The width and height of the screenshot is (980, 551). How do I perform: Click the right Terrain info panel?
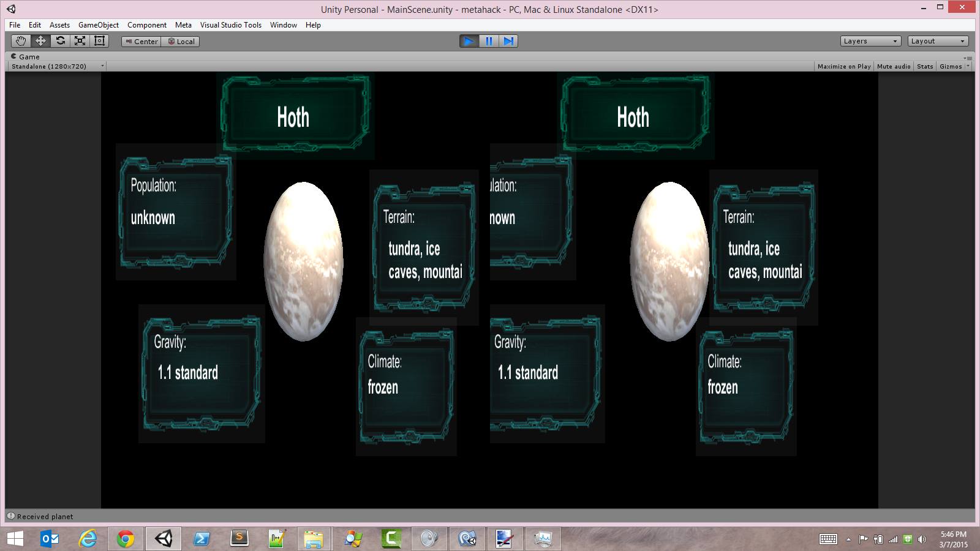764,246
